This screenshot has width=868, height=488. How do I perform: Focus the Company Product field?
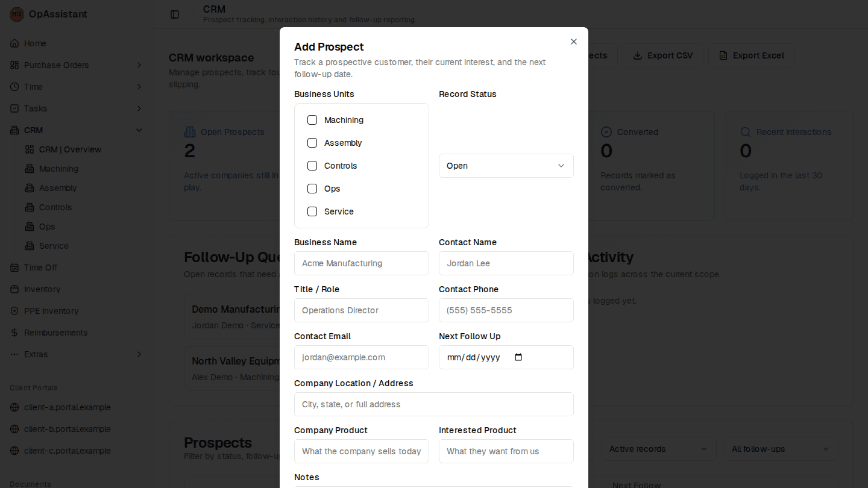(x=362, y=451)
